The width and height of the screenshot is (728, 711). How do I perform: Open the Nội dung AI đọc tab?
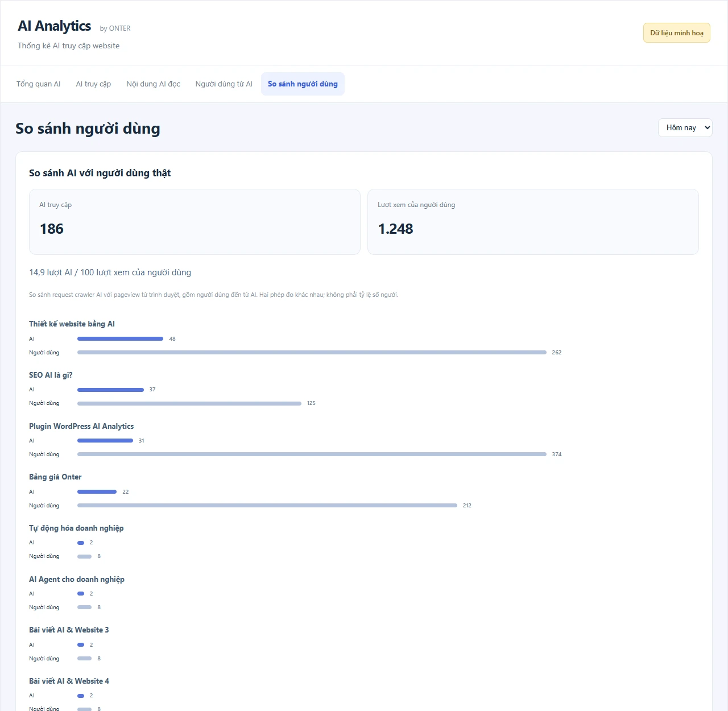153,84
